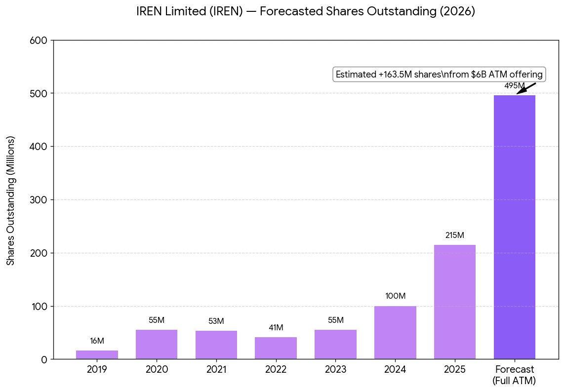The image size is (564, 392).
Task: Click the 16M data label
Action: tap(97, 341)
